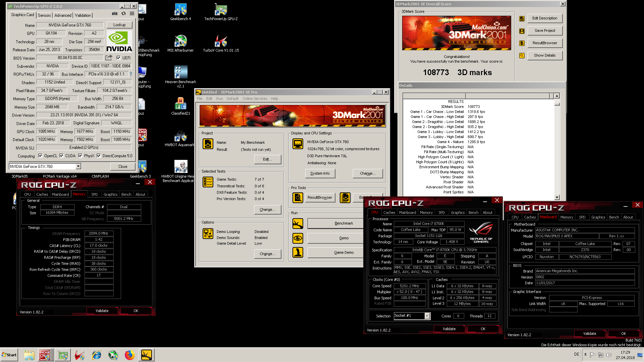This screenshot has width=644, height=362.
Task: Click the Project icon in 3DMark2001 window
Action: tap(208, 144)
